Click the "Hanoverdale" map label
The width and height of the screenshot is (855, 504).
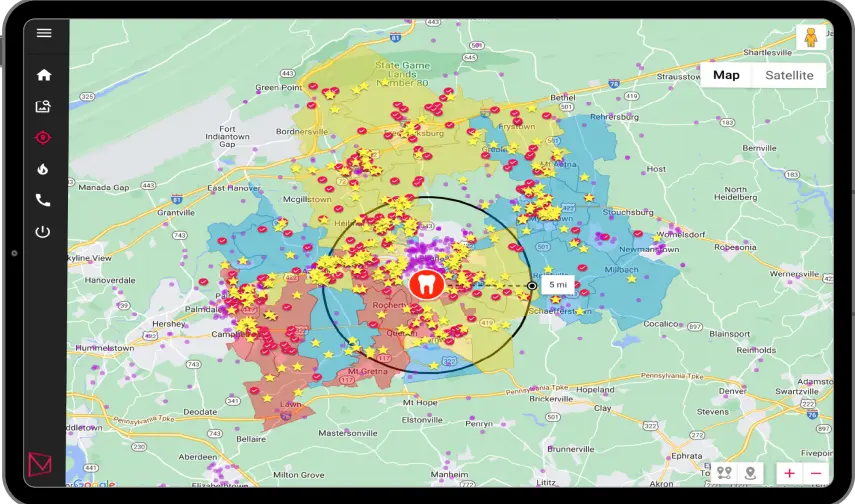pyautogui.click(x=110, y=280)
